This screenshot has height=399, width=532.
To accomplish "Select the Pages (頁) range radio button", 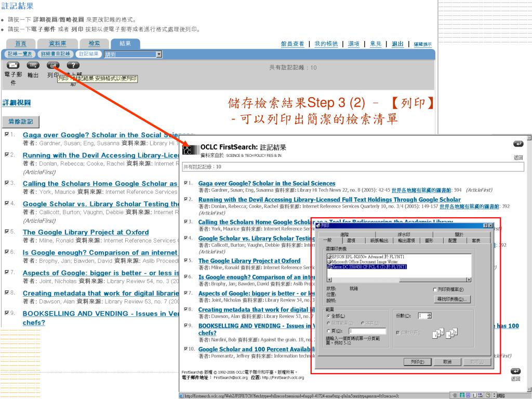I will tap(328, 331).
